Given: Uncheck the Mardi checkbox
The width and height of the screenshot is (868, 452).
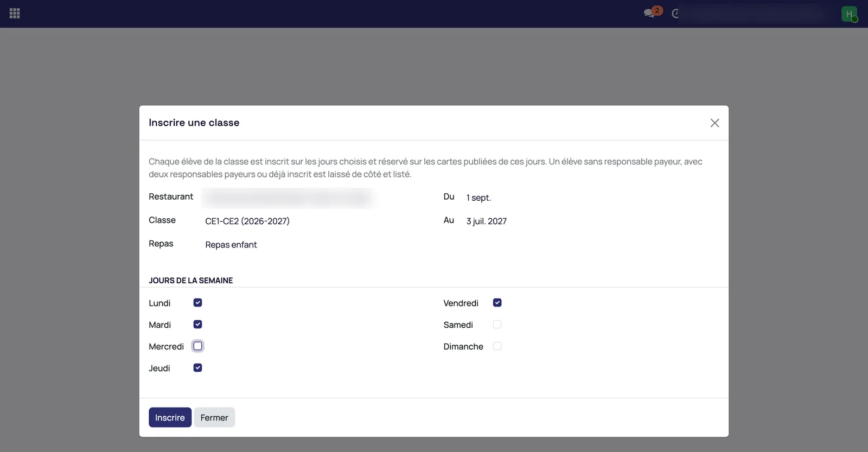Looking at the screenshot, I should (197, 324).
